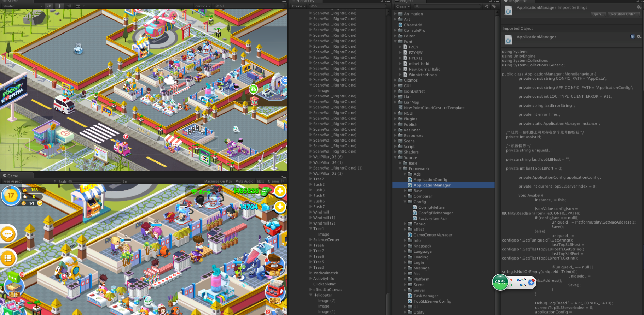Viewport: 644px width, 315px height.
Task: Click the scene effects image icon
Action: point(78,6)
